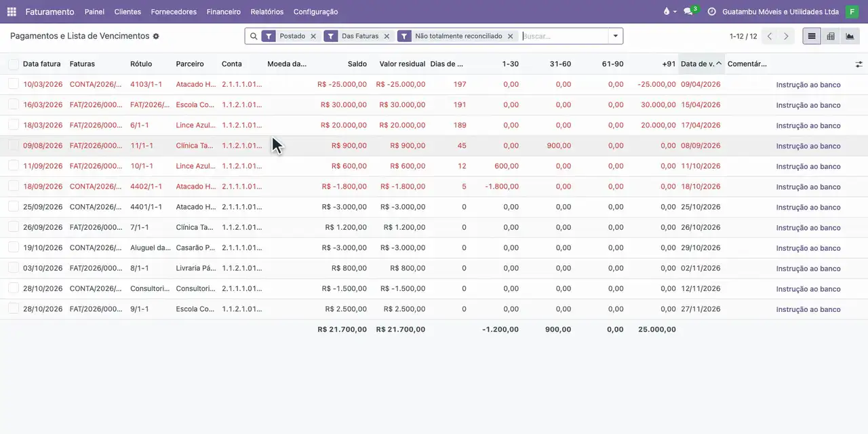Open the clock activities icon
868x434 pixels.
coord(711,12)
